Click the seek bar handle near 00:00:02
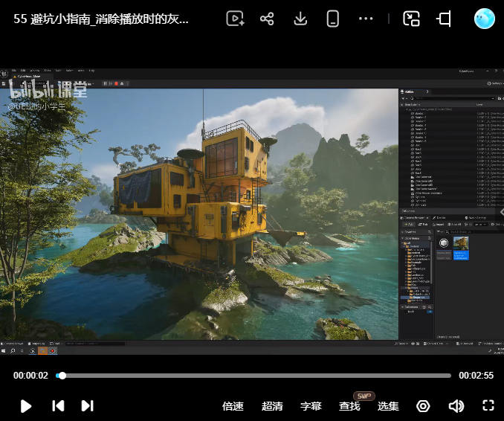 click(62, 376)
